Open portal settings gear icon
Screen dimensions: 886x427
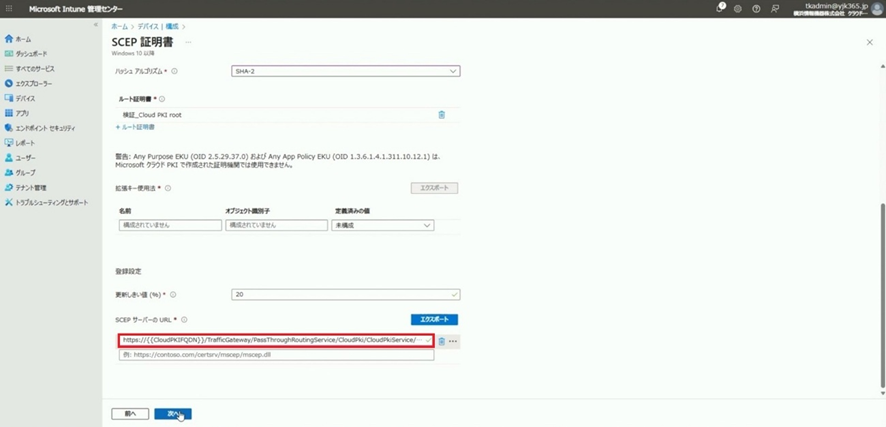pyautogui.click(x=738, y=8)
